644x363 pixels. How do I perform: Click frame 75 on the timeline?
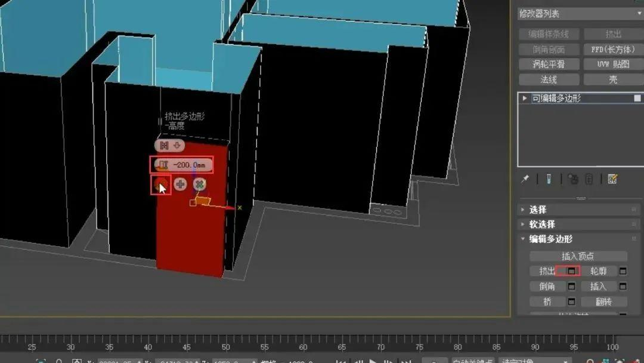coord(419,346)
